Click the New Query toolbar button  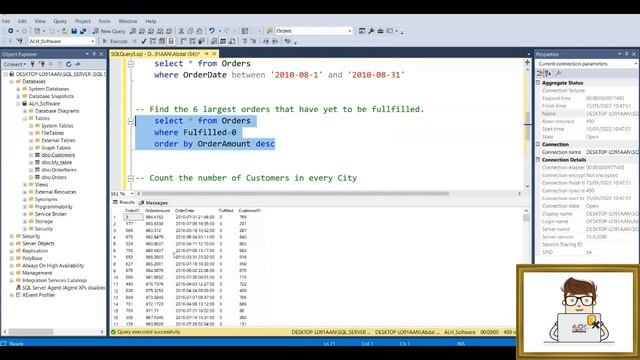(x=109, y=31)
